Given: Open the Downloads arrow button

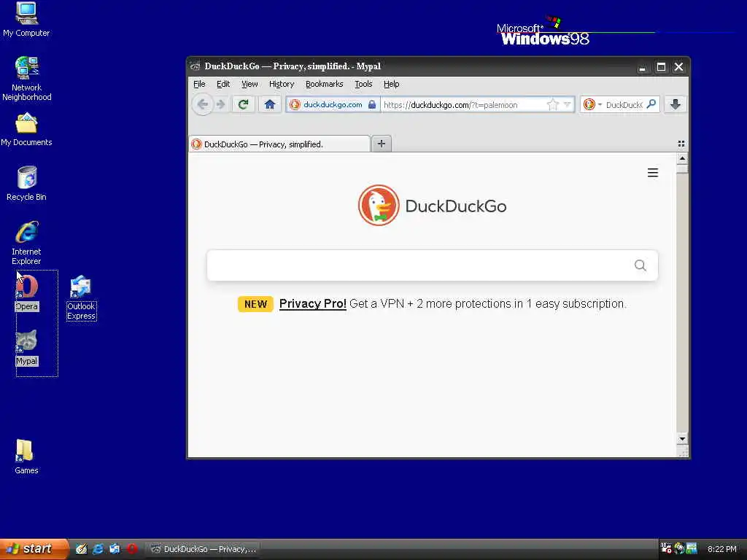Looking at the screenshot, I should [675, 104].
